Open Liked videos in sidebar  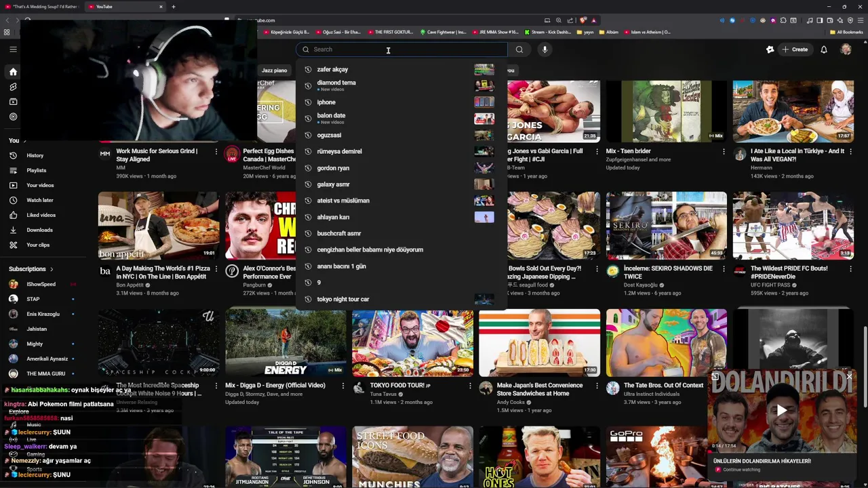click(x=41, y=215)
